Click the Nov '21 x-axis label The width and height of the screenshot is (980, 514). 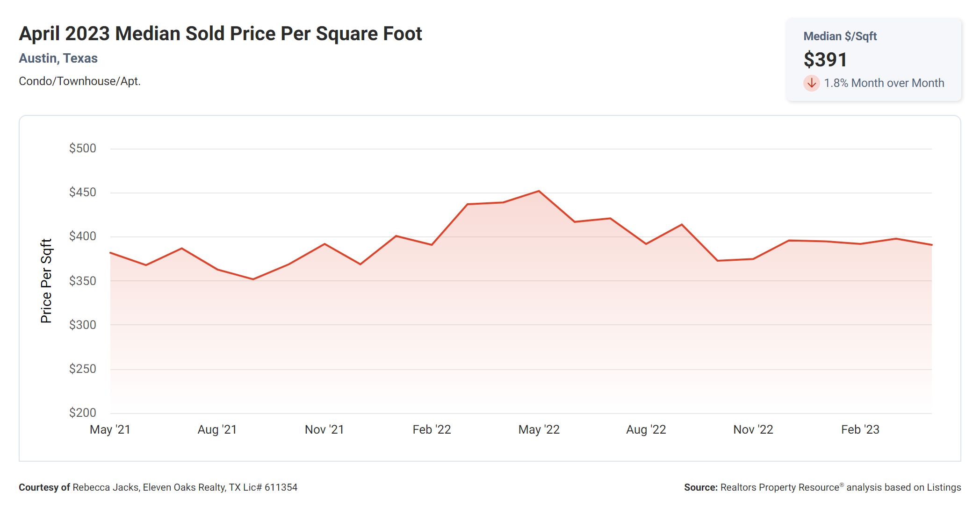tap(324, 429)
